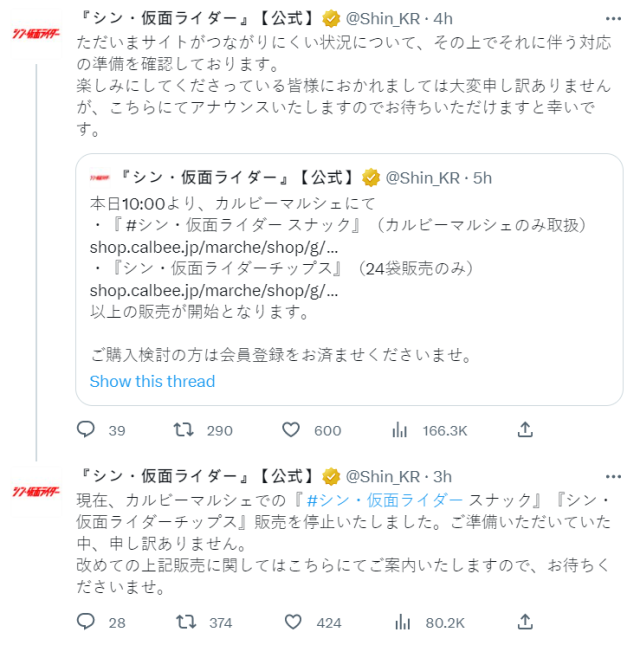Viewport: 640px width, 645px height.
Task: Share the first tweet
Action: (524, 430)
